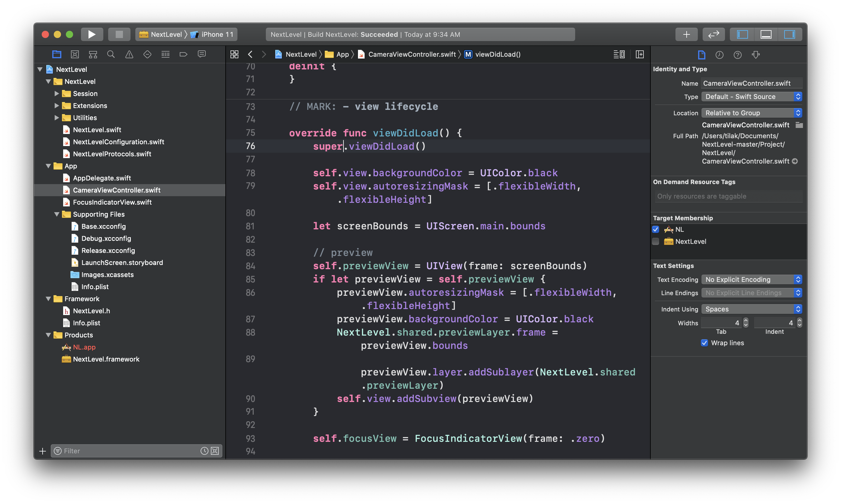Screen dimensions: 841x504
Task: Open the File History inspector
Action: click(x=720, y=55)
